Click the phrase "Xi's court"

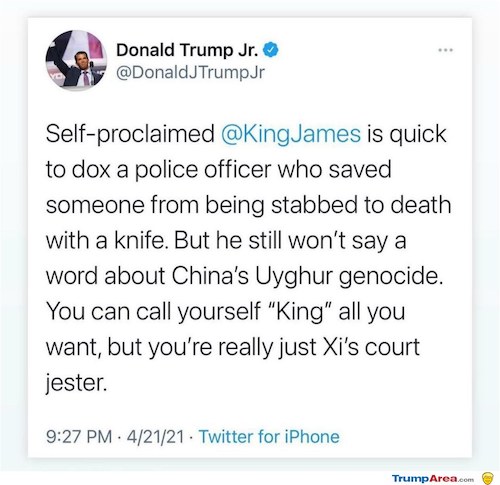pyautogui.click(x=371, y=347)
